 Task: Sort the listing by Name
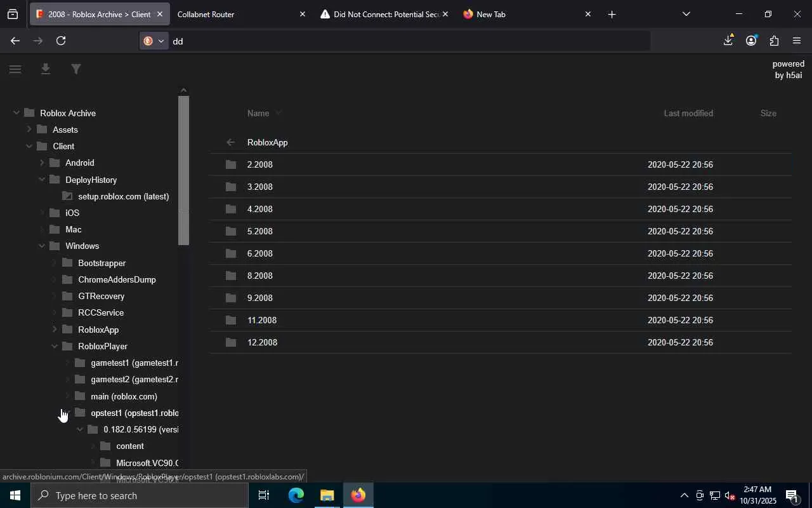[258, 113]
